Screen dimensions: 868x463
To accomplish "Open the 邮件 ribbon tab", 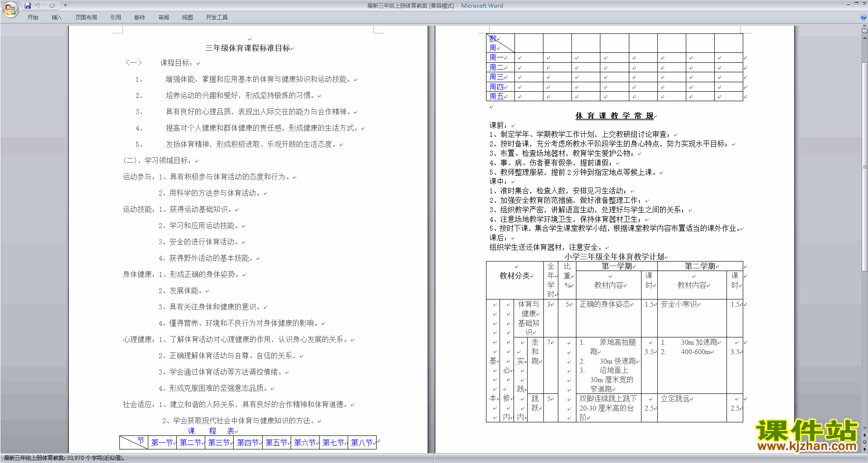I will click(x=140, y=17).
